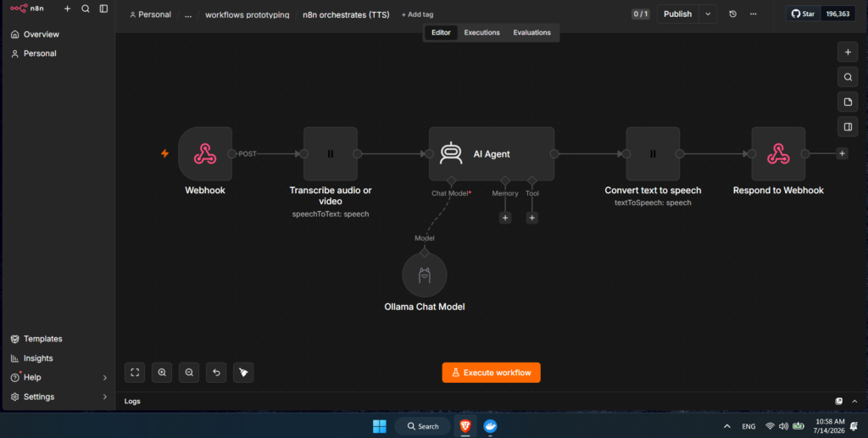Open the top-bar three-dot options menu

(753, 14)
